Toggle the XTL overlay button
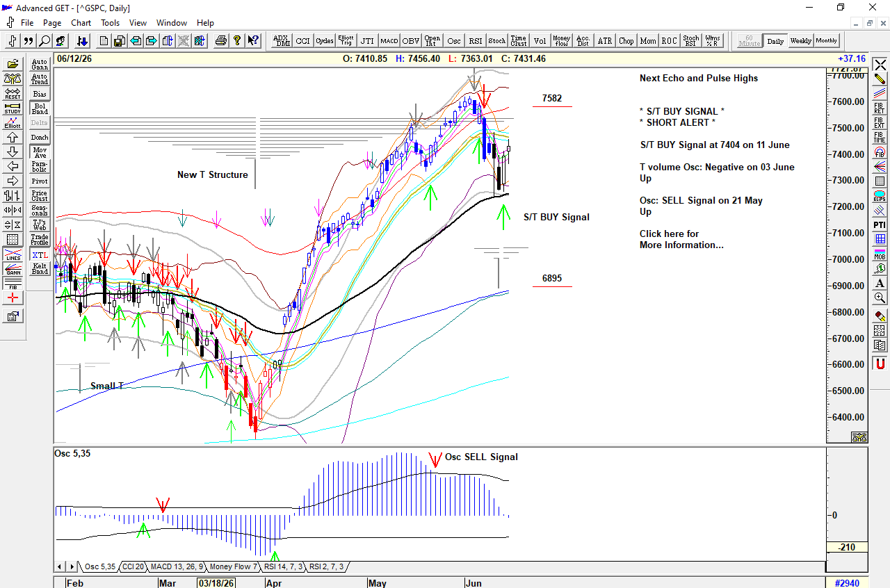Image resolution: width=890 pixels, height=588 pixels. coord(40,255)
